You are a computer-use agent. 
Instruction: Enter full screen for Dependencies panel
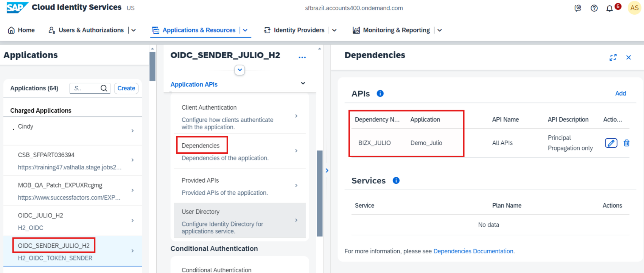point(613,57)
